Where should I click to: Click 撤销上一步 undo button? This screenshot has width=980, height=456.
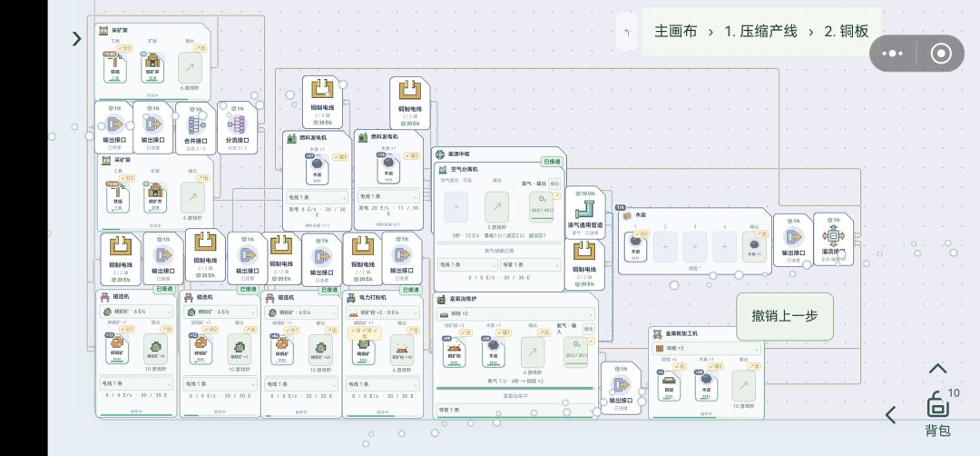click(x=784, y=316)
